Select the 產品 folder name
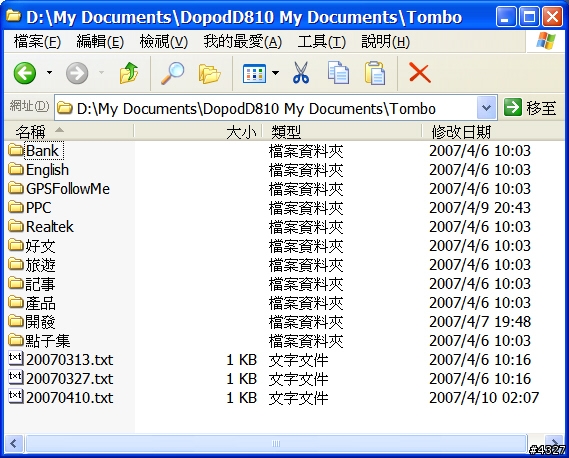This screenshot has width=569, height=458. 40,303
